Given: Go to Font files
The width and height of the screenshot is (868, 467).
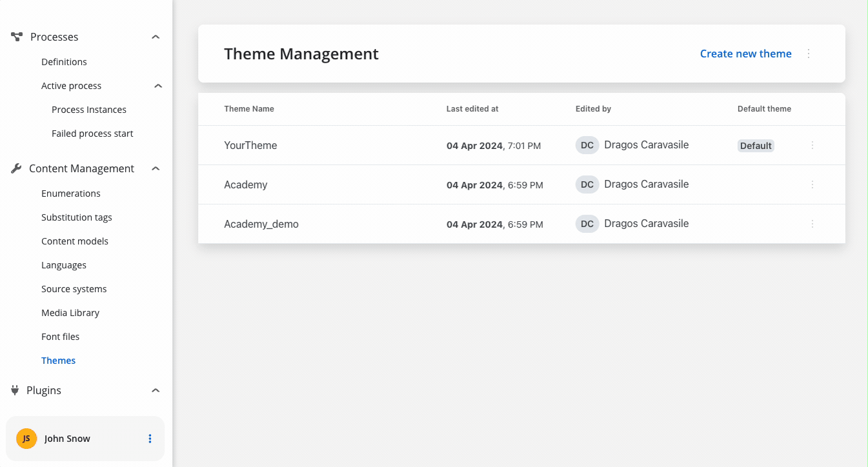Looking at the screenshot, I should coord(61,337).
